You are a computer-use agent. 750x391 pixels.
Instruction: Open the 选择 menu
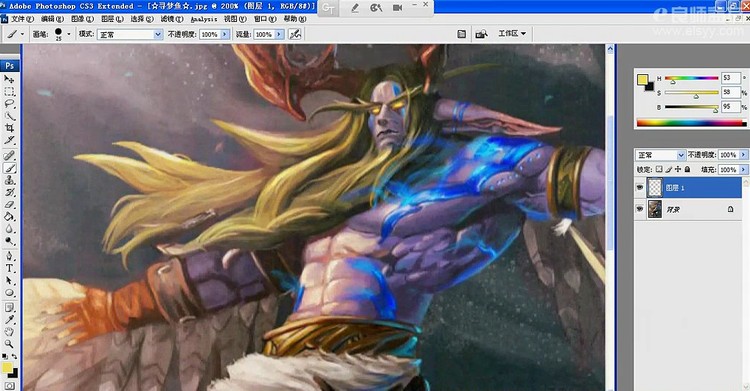(142, 19)
